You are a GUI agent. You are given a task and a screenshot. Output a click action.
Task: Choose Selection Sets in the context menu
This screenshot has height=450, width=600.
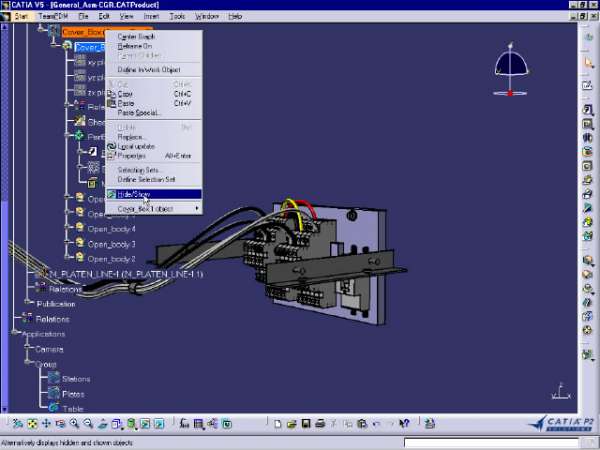pos(154,170)
